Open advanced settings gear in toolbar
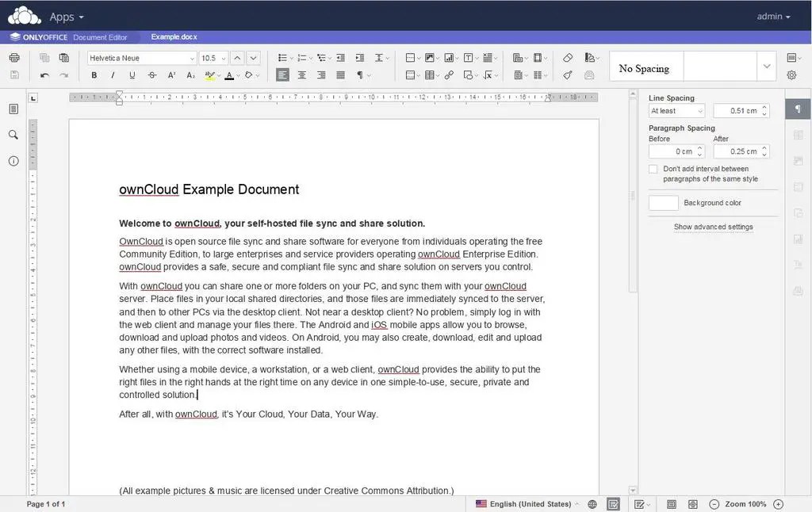The height and width of the screenshot is (512, 812). 792,75
